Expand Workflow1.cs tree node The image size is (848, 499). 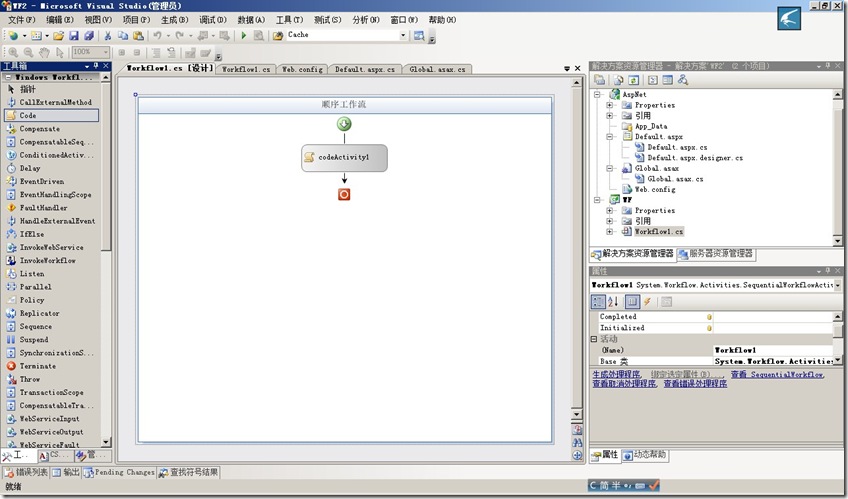click(610, 231)
